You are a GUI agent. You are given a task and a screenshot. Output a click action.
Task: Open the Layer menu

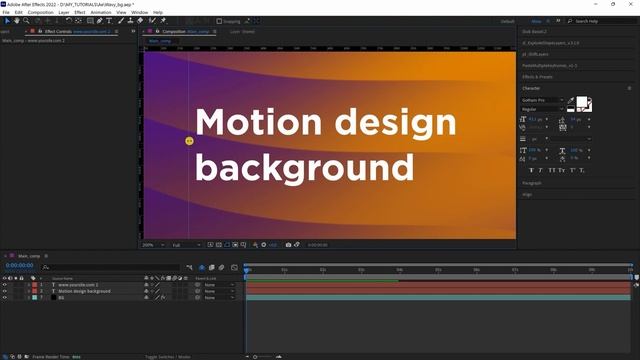point(64,13)
